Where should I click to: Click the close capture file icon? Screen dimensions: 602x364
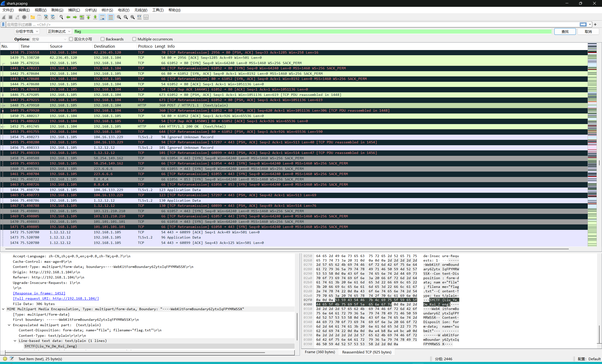(46, 17)
